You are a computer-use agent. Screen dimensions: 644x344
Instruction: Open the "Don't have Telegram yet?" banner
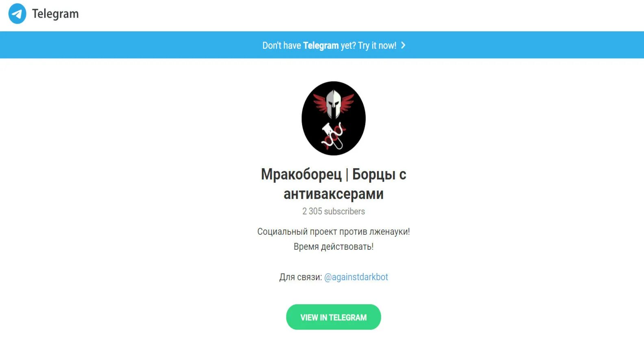(x=322, y=45)
